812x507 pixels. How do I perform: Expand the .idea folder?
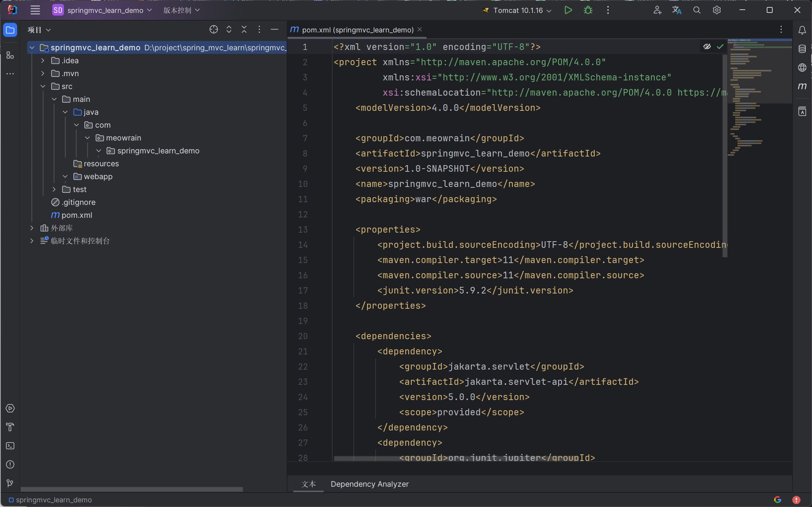point(43,60)
